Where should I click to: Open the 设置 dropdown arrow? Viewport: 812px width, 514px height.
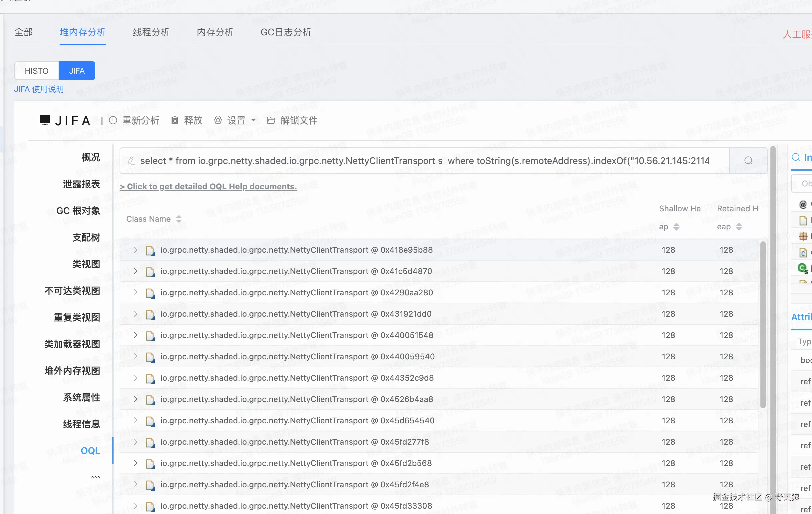(253, 120)
